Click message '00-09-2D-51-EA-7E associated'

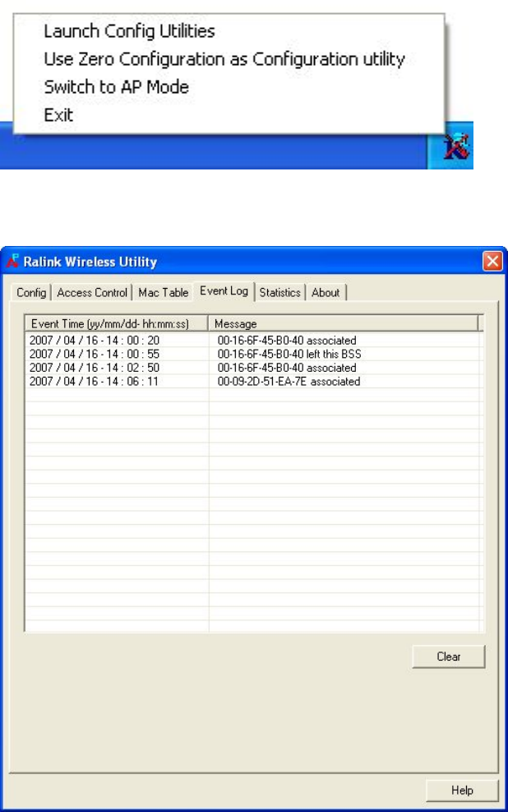click(x=289, y=382)
